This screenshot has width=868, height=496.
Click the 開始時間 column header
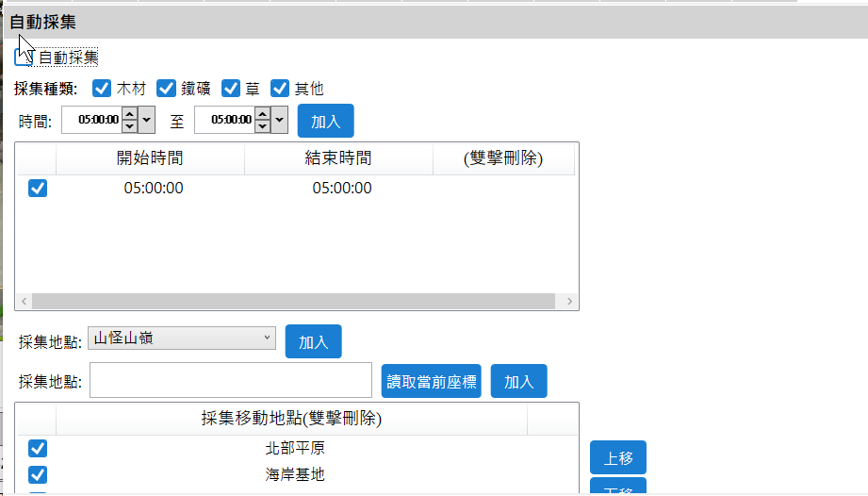(150, 158)
